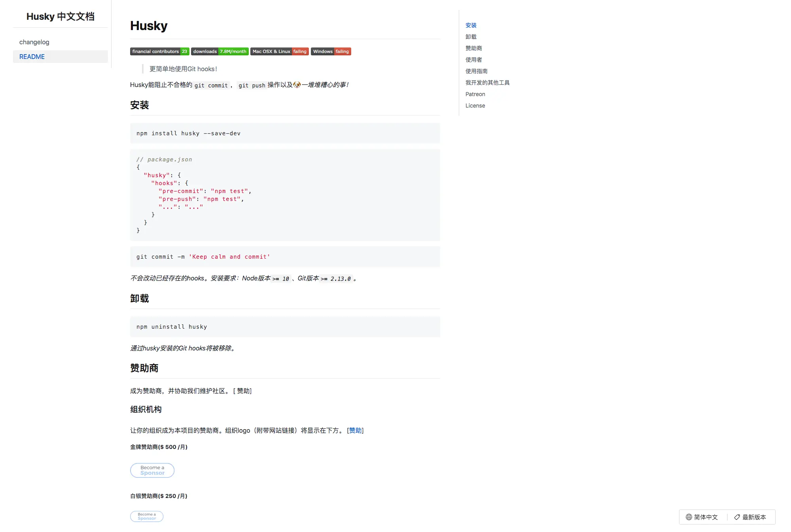
Task: Select README in the sidebar
Action: (32, 57)
